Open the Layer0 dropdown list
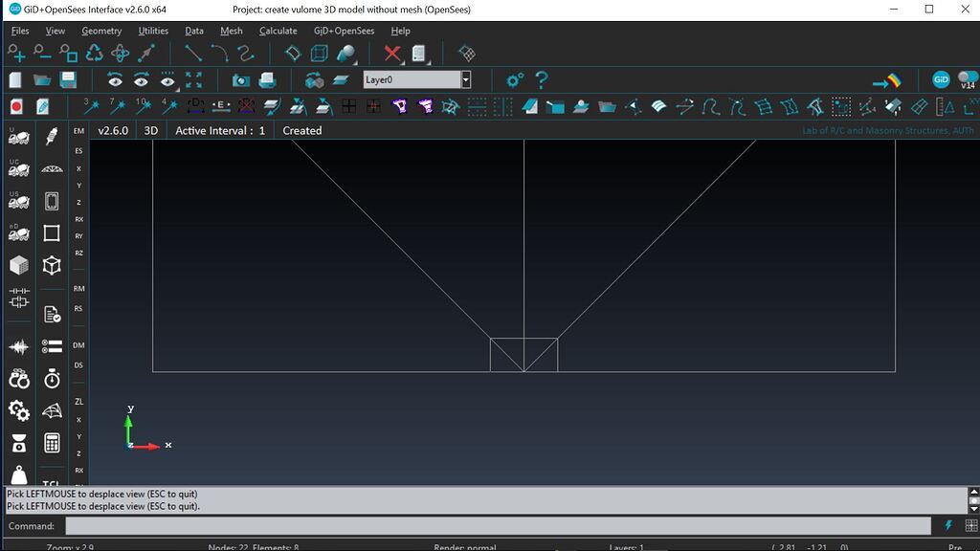Screen dimensions: 980x551 (466, 80)
